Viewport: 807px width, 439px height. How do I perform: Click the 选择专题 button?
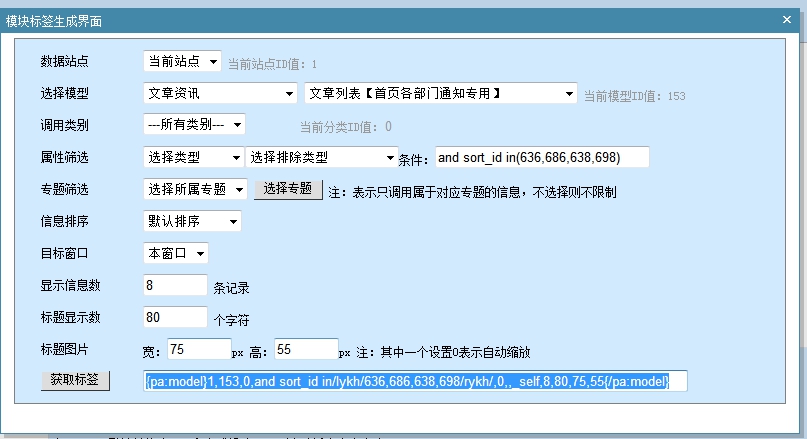tap(288, 189)
